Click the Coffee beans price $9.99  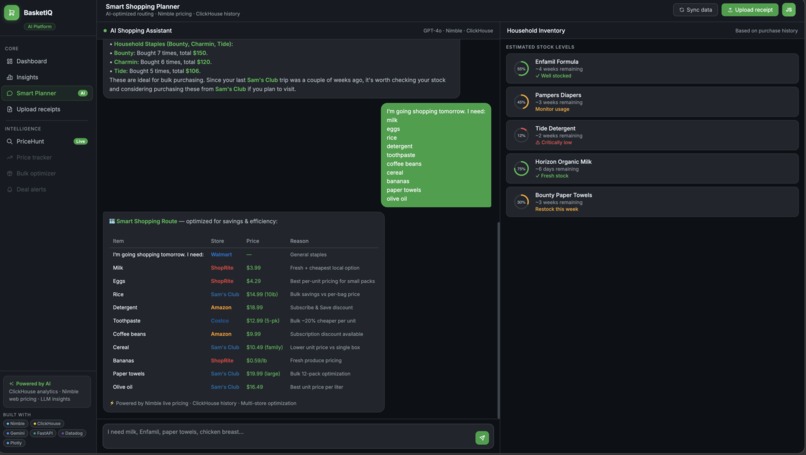tap(253, 334)
